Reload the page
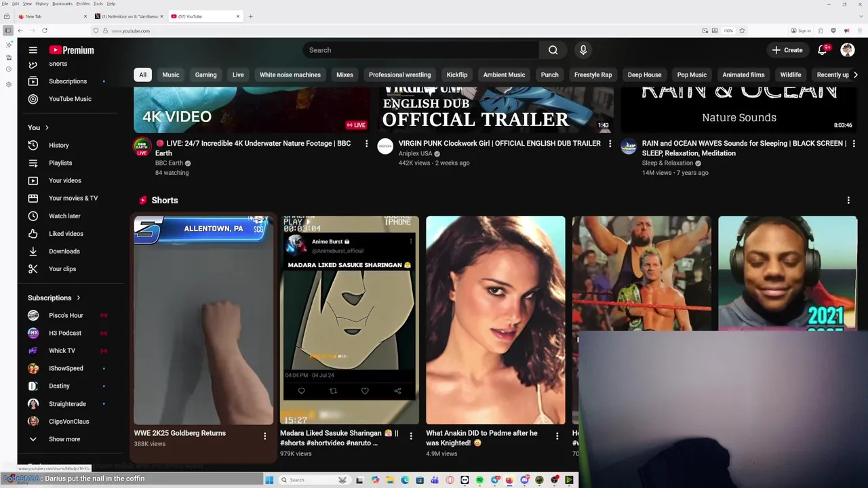This screenshot has width=868, height=488. [45, 30]
